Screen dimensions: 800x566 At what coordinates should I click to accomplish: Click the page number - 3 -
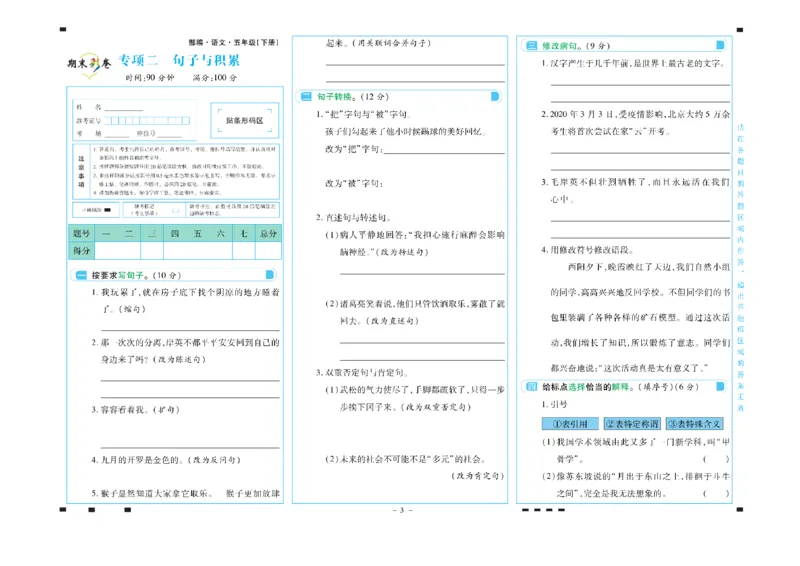pos(402,510)
